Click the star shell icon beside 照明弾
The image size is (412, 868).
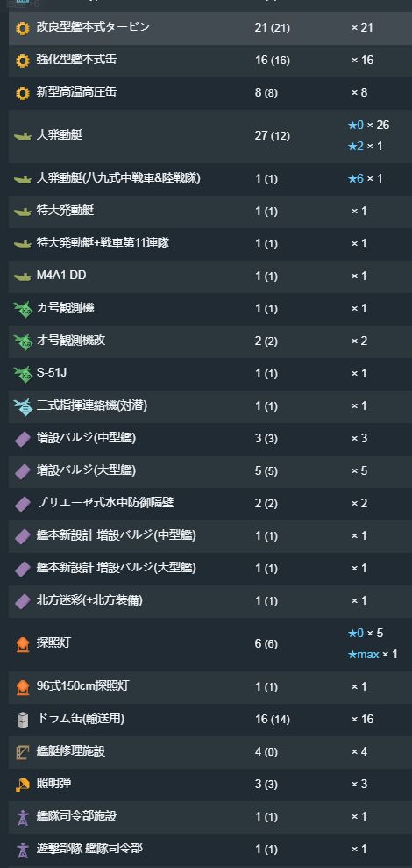click(22, 785)
